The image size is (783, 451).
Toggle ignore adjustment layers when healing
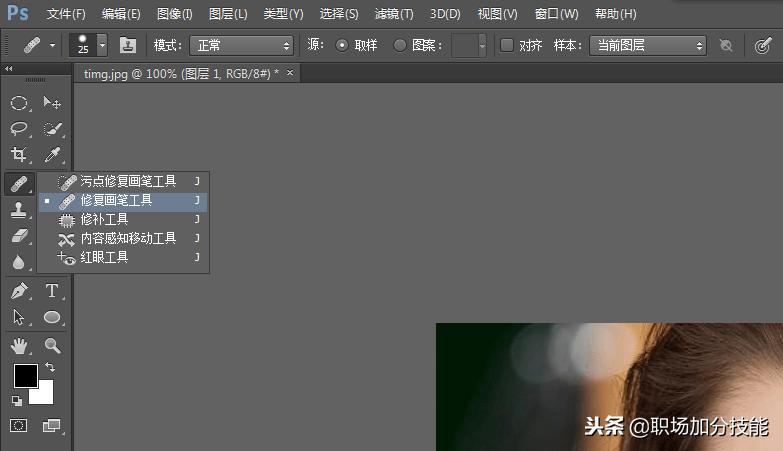pyautogui.click(x=726, y=45)
